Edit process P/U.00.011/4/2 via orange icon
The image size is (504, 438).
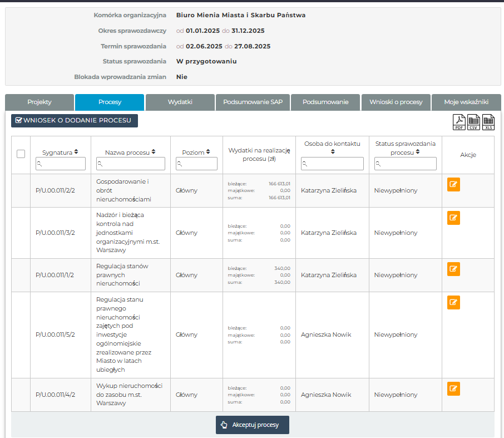[x=453, y=389]
